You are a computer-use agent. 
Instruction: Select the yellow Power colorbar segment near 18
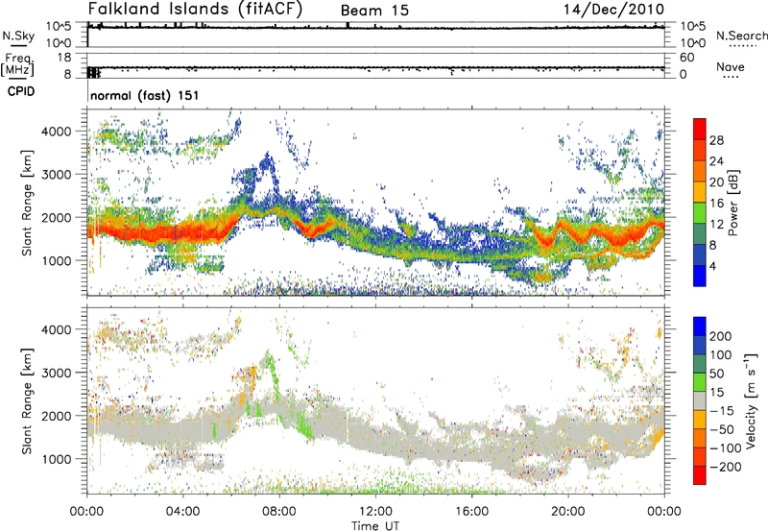(700, 191)
